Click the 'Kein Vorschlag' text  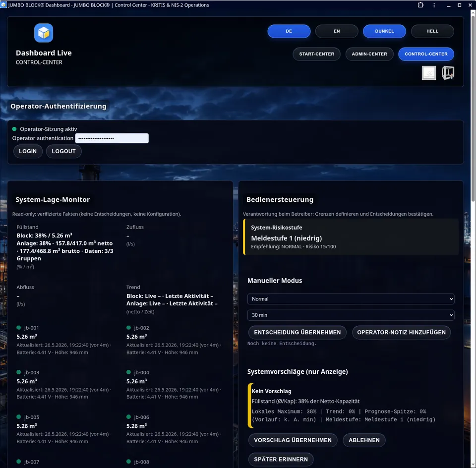[271, 391]
